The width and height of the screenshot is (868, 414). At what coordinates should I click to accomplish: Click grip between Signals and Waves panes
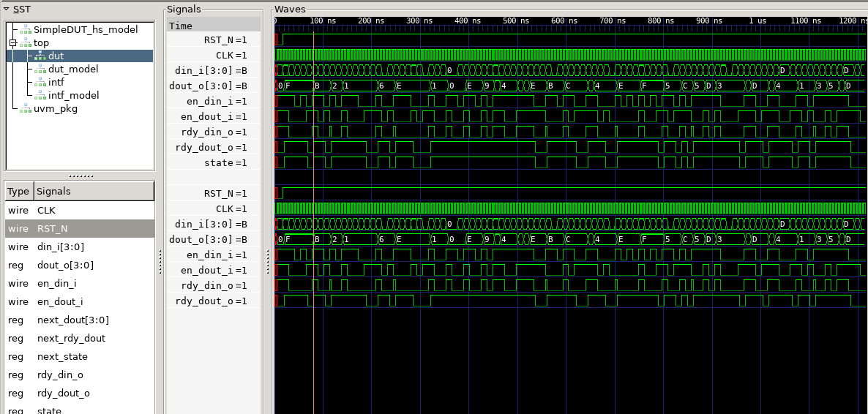click(269, 261)
